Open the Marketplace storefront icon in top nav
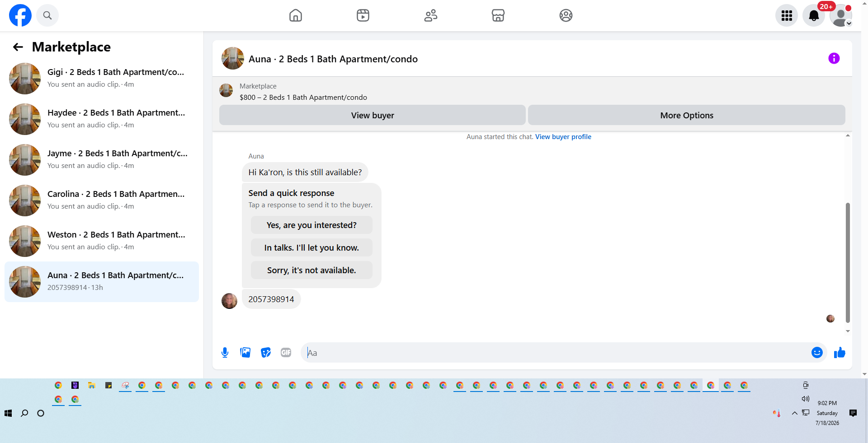 click(498, 15)
